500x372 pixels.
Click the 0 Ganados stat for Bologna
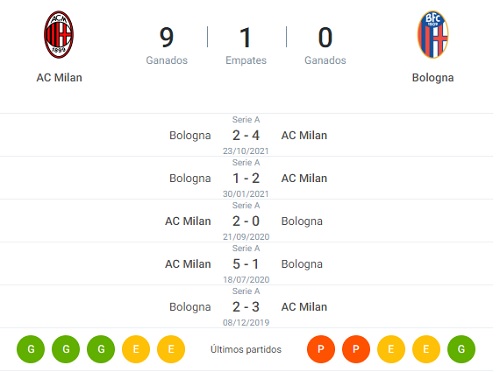pos(325,45)
